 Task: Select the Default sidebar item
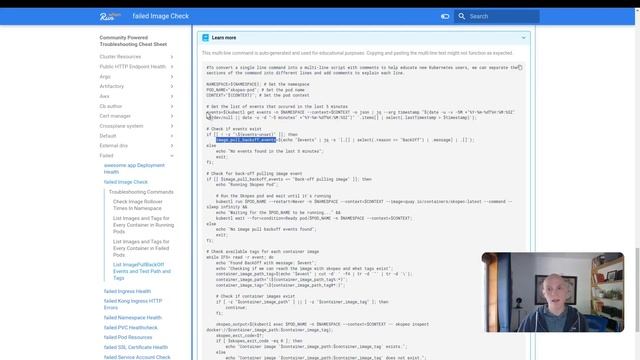108,136
